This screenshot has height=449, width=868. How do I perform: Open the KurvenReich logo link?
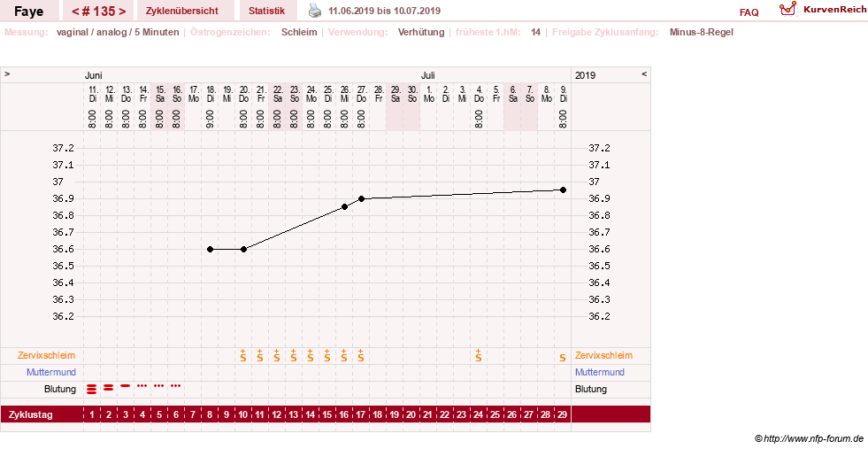click(822, 10)
